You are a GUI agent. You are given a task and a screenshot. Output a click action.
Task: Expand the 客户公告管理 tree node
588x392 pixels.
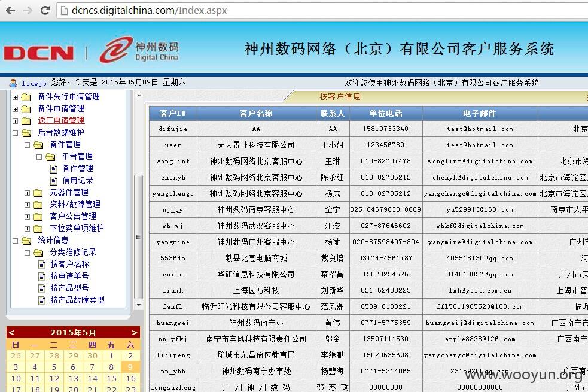pos(27,217)
